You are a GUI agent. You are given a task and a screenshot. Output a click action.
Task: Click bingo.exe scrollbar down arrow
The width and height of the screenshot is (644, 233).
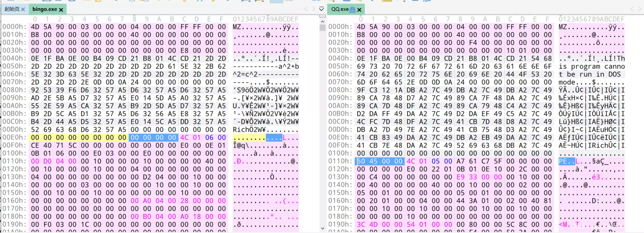pyautogui.click(x=322, y=228)
